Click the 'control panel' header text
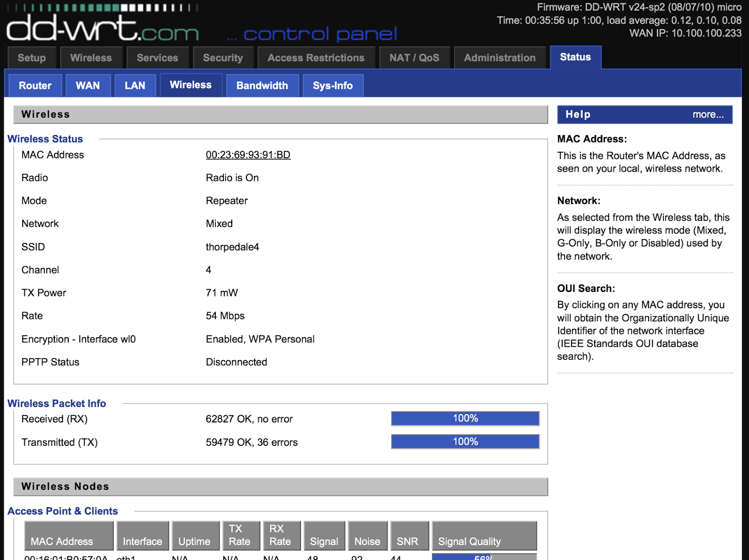Screen dimensions: 749x560 (x=320, y=34)
